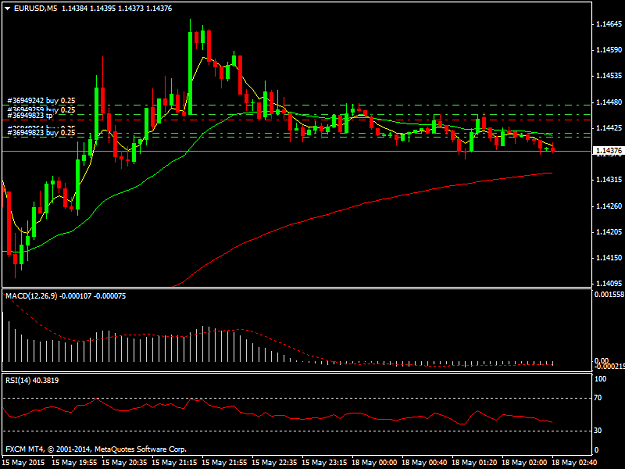Click the 1.14645 price axis label
This screenshot has width=625, height=469.
[609, 24]
